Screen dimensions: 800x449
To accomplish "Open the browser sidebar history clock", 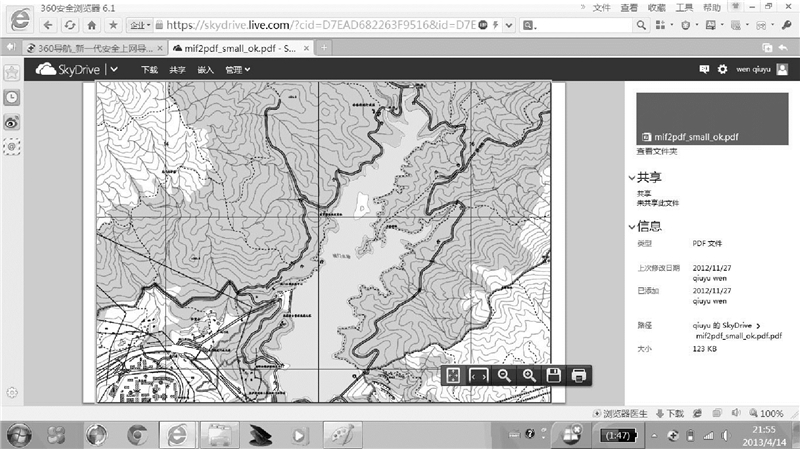I will pyautogui.click(x=12, y=97).
